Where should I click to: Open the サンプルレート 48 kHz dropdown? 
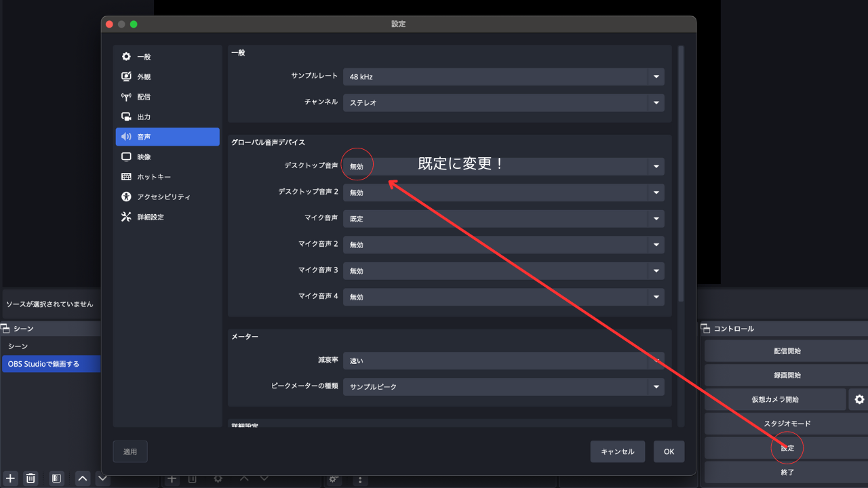tap(504, 77)
